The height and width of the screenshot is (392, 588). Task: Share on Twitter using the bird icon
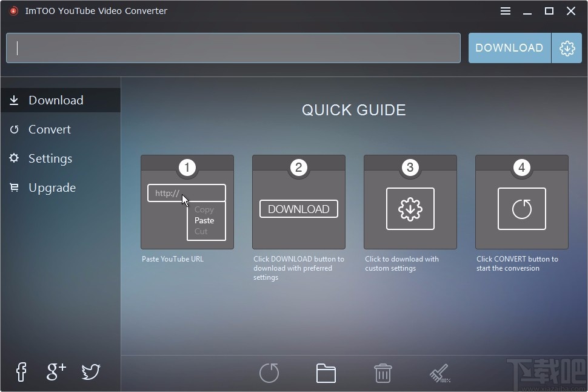(90, 372)
